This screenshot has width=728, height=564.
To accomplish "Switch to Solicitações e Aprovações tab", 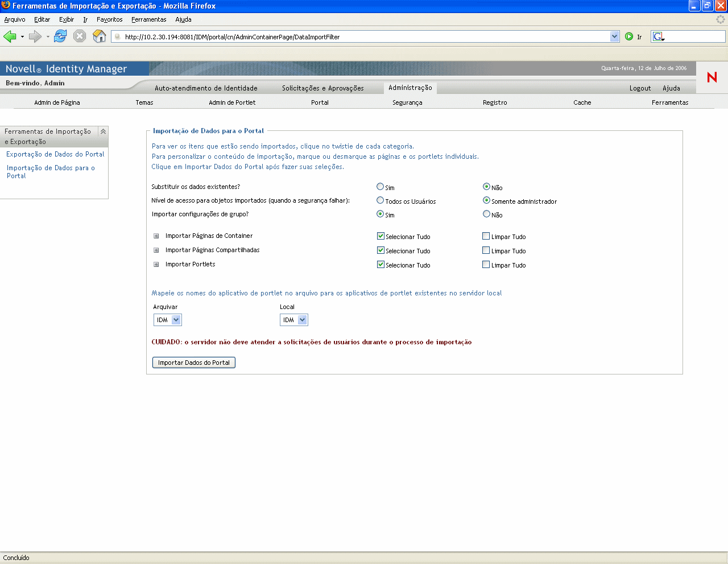I will [322, 88].
